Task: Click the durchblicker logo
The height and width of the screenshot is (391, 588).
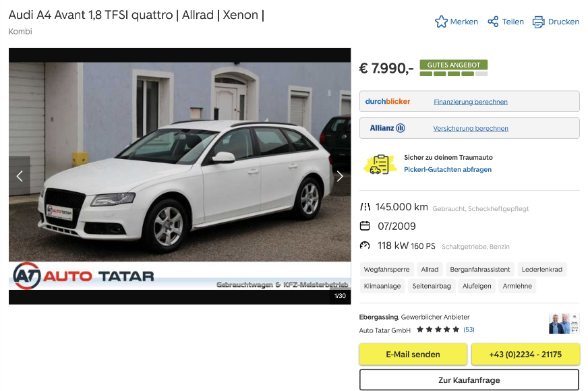Action: coord(387,102)
